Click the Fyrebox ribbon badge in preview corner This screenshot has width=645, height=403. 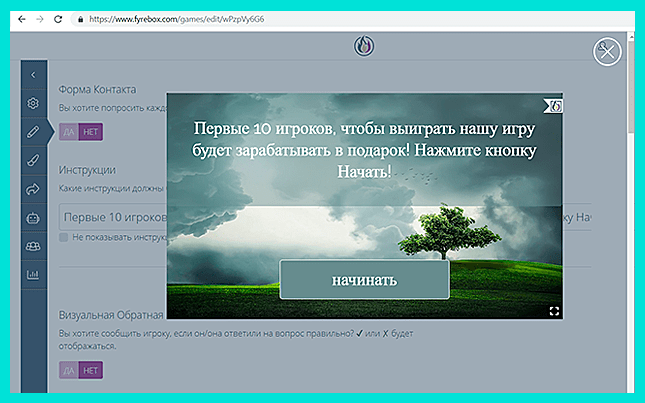click(553, 106)
